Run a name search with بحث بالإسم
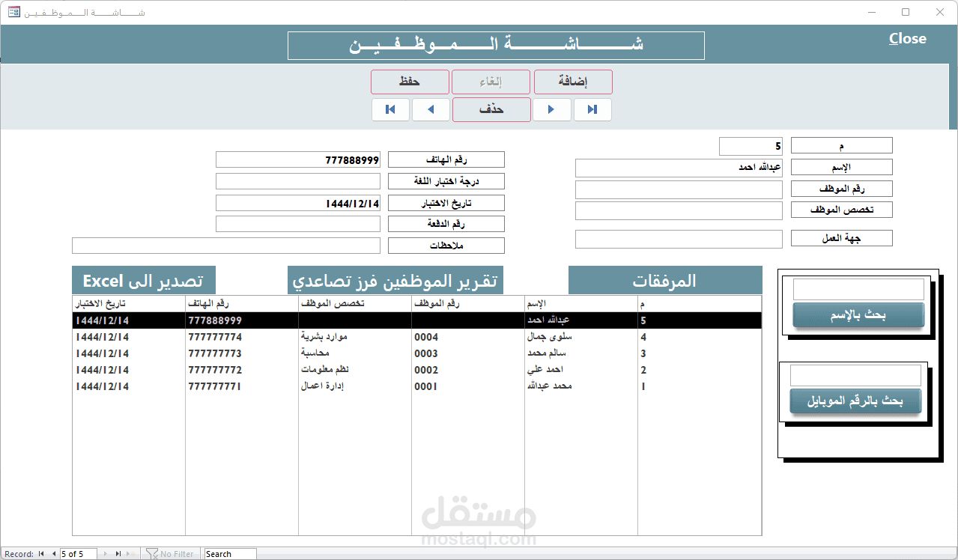The image size is (958, 560). click(857, 314)
